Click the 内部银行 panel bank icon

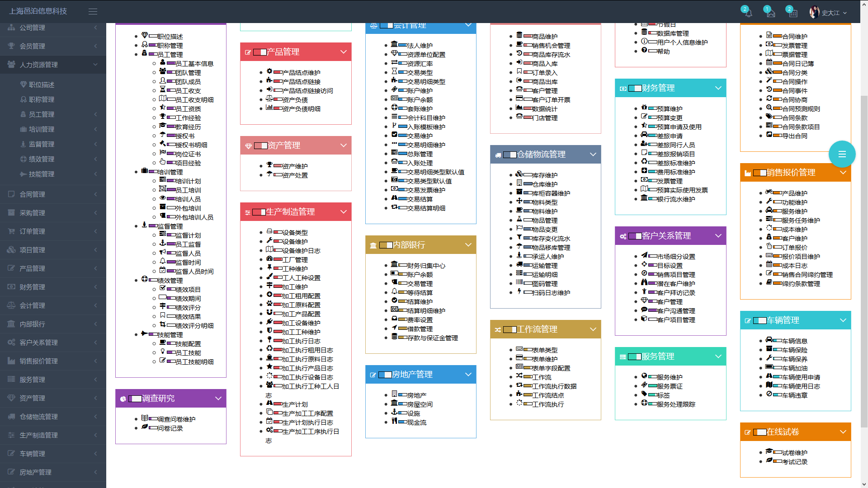tap(373, 245)
